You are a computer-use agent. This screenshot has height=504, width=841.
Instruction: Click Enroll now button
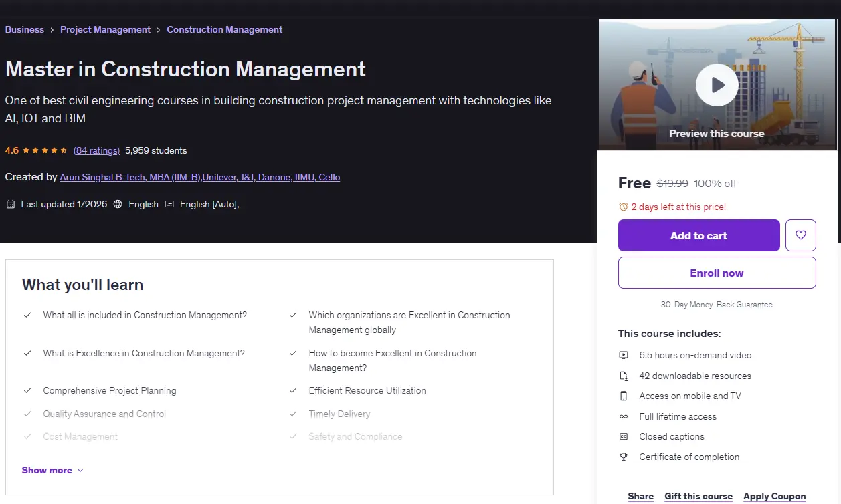717,273
